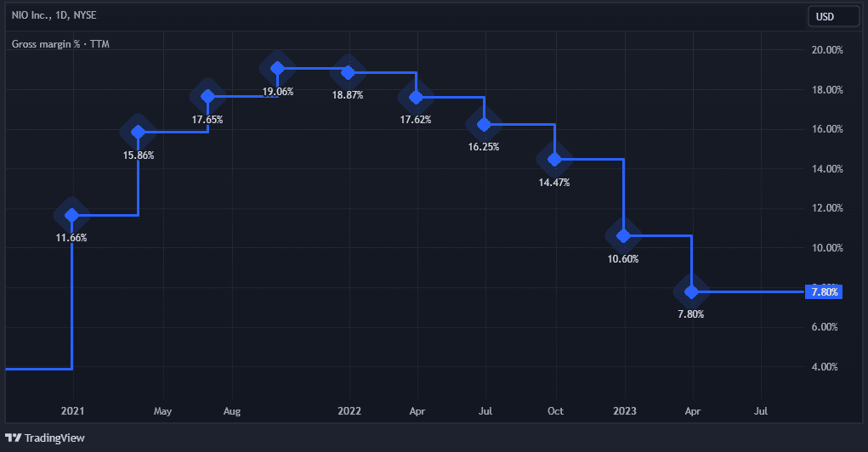Click the TradingView logo icon
This screenshot has height=452, width=868.
pyautogui.click(x=14, y=438)
